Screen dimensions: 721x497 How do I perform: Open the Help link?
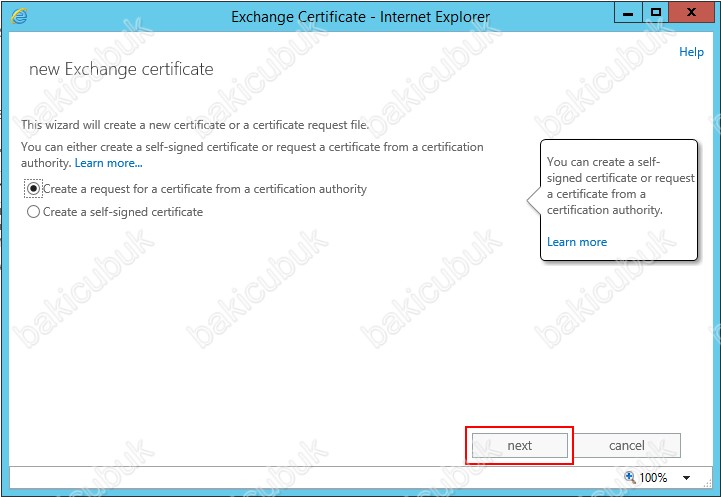click(691, 52)
